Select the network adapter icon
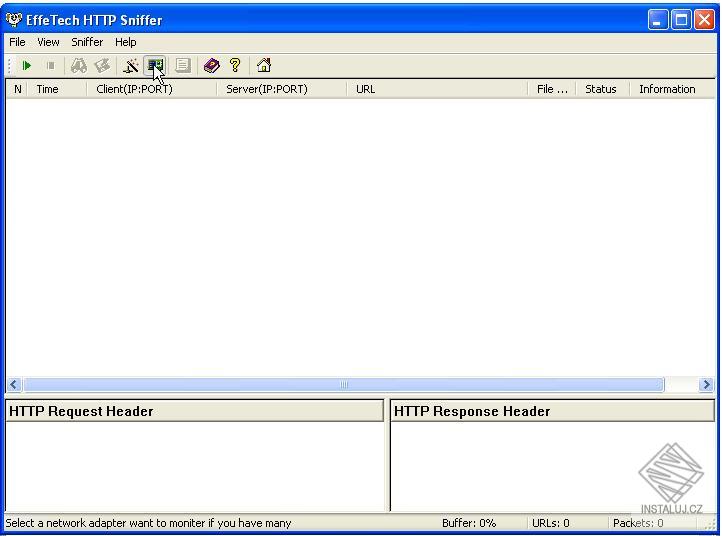The width and height of the screenshot is (722, 536). pos(155,66)
